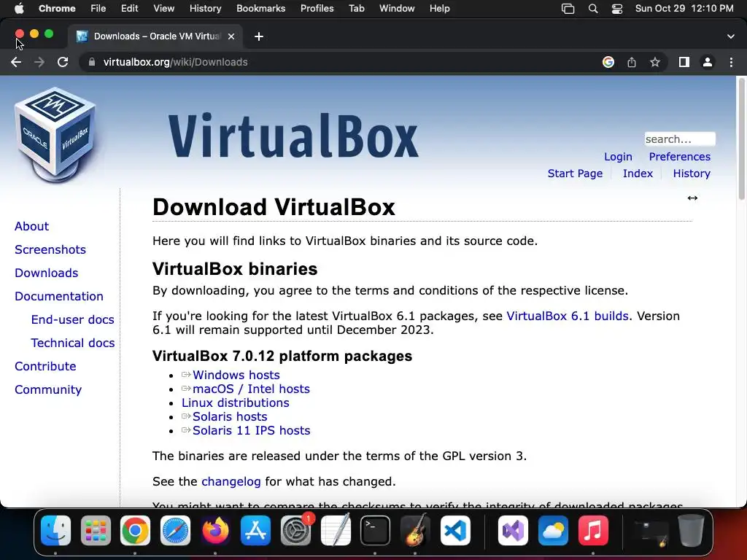The height and width of the screenshot is (560, 747).
Task: Open the Help menu
Action: 439,9
